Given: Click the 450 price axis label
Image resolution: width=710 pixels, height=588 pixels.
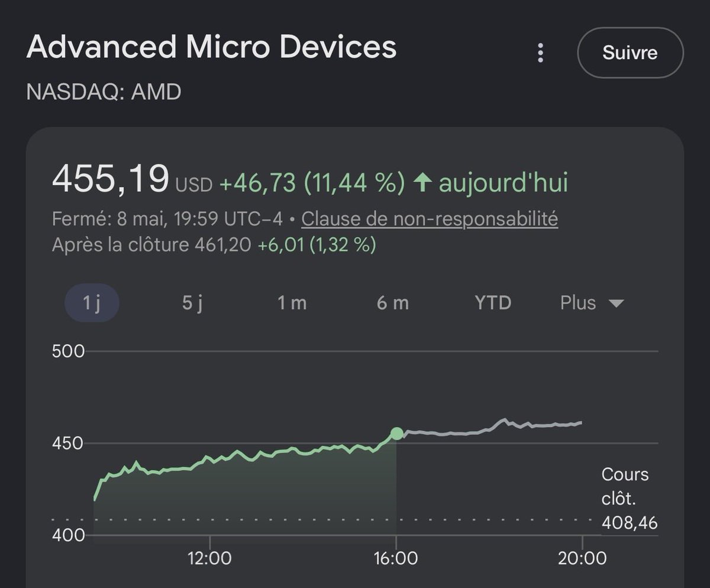Looking at the screenshot, I should point(69,443).
